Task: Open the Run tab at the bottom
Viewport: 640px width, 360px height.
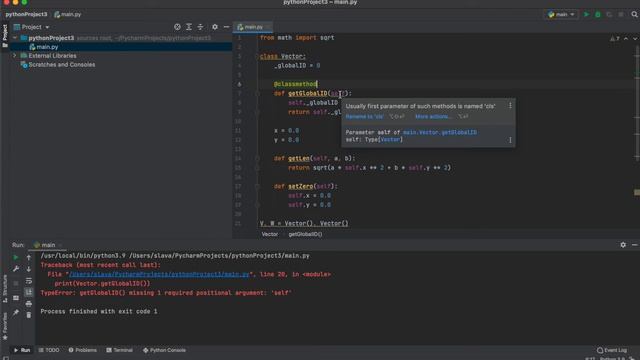Action: point(22,350)
